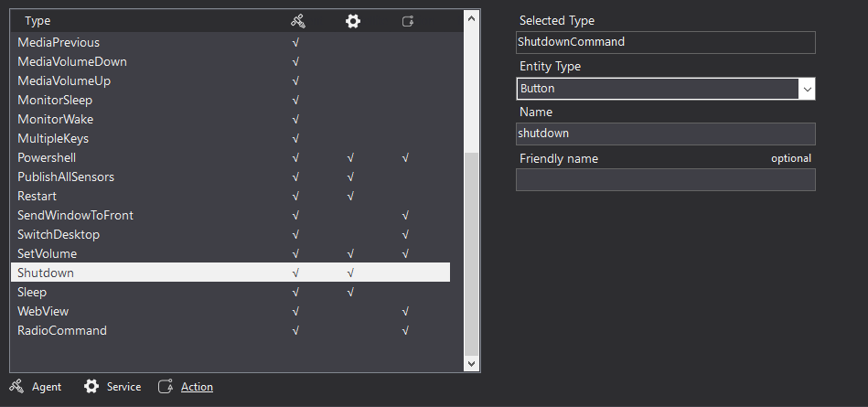Click the scroll up arrow of the list
This screenshot has width=868, height=407.
point(472,18)
